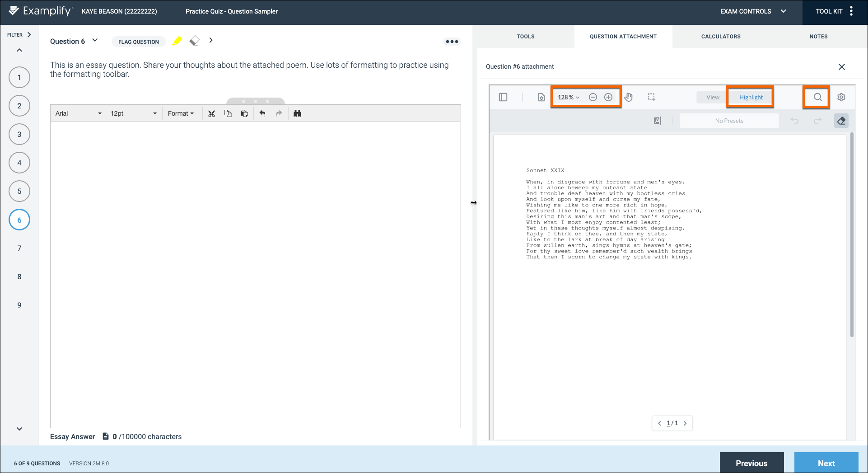This screenshot has height=473, width=868.
Task: Open Tool Kit vertical dots menu
Action: click(x=851, y=11)
